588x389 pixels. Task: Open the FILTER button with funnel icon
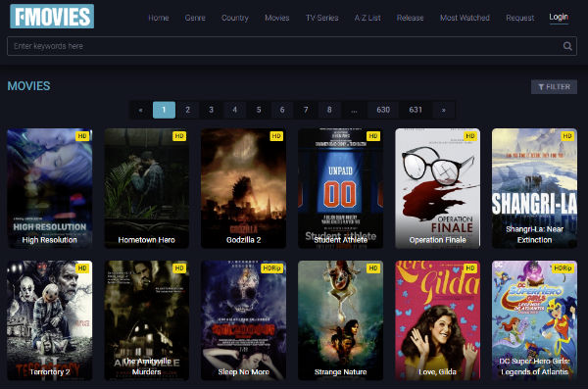[554, 87]
